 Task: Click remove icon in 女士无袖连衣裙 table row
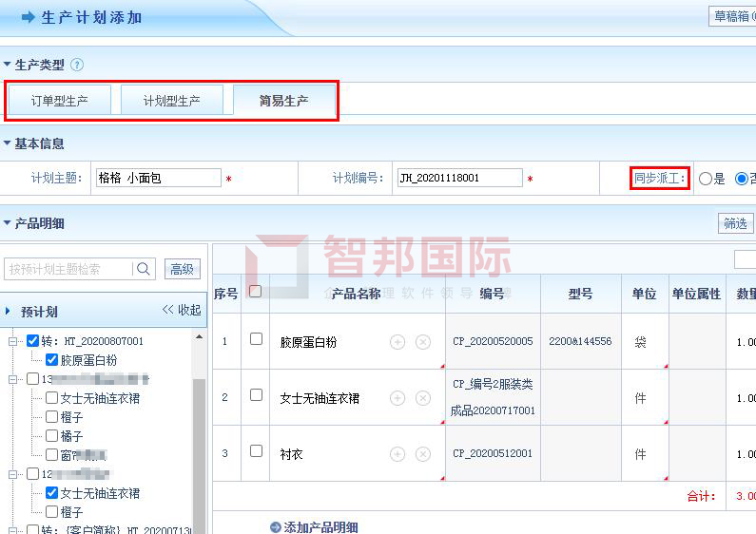click(423, 398)
